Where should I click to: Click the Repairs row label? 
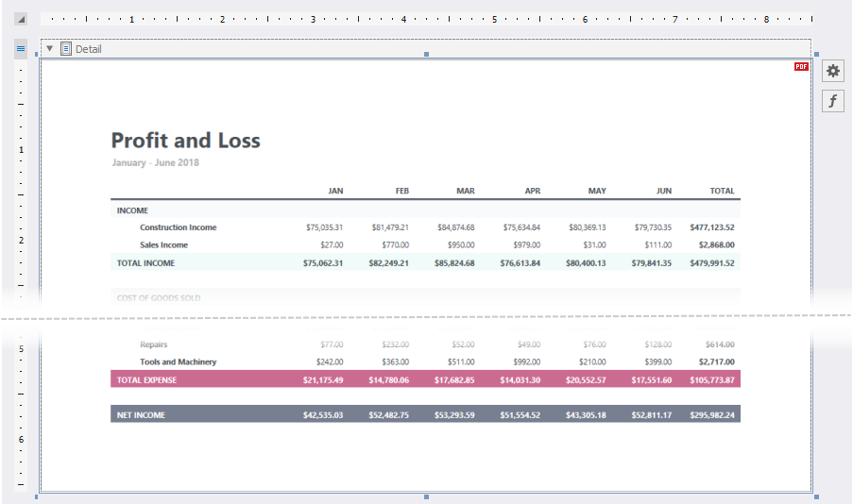tap(153, 344)
